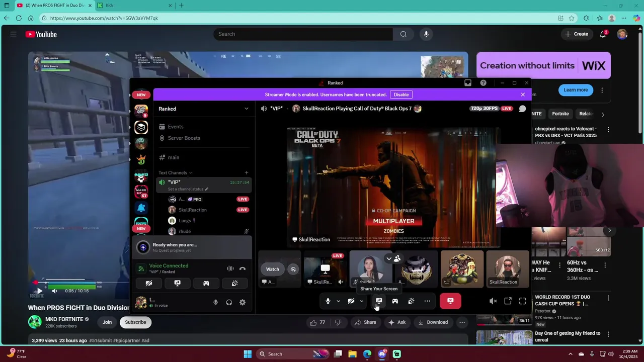Image resolution: width=644 pixels, height=362 pixels.
Task: Toggle noise suppression next to Voice Connected
Action: [x=230, y=269]
